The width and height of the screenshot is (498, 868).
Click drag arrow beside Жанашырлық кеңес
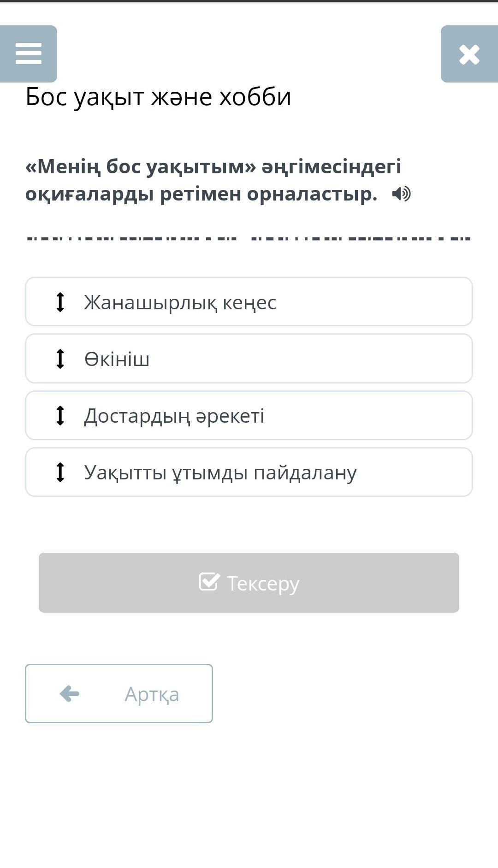(60, 302)
